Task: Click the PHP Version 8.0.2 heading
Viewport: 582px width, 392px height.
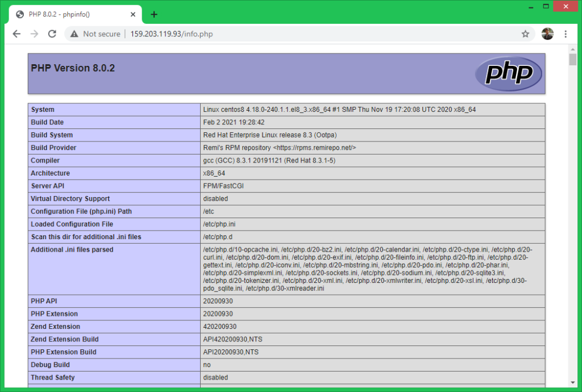Action: click(x=73, y=68)
